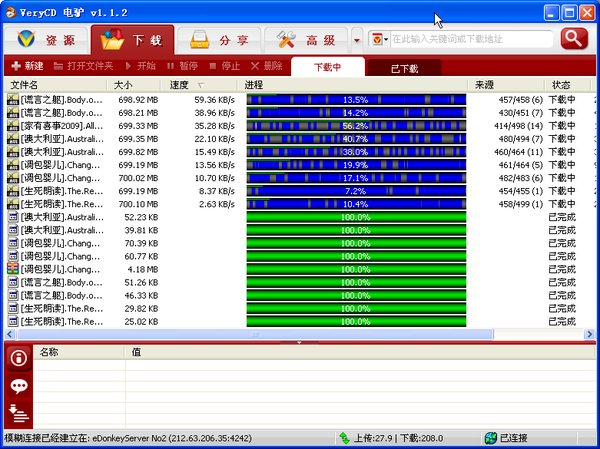Focus the keyword or download address search box
Viewport: 600px width, 449px height.
point(471,39)
